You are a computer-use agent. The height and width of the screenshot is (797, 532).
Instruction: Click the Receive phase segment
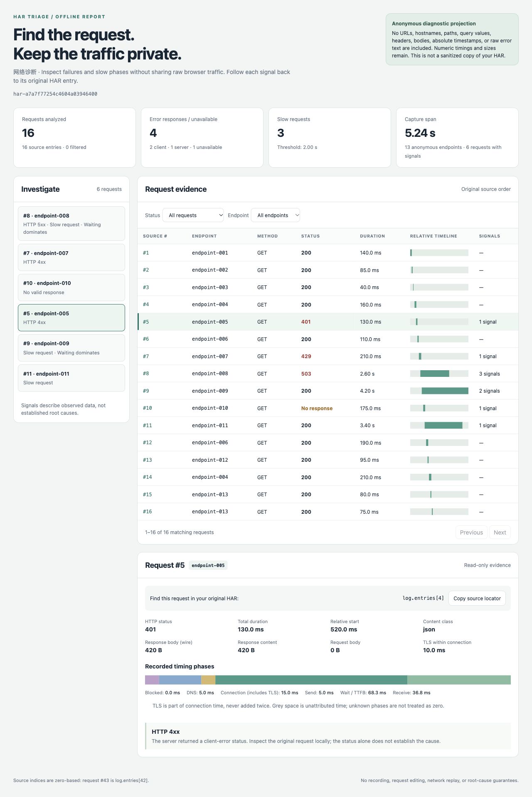(x=459, y=680)
